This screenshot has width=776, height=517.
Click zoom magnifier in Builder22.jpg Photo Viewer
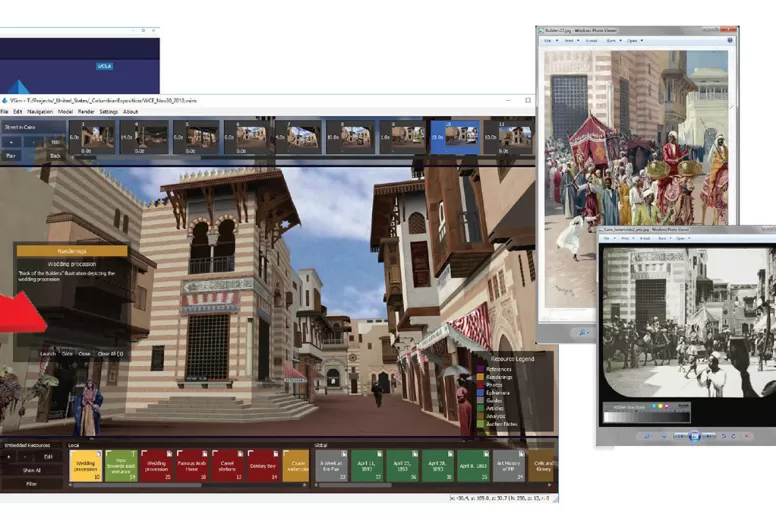pos(583,333)
